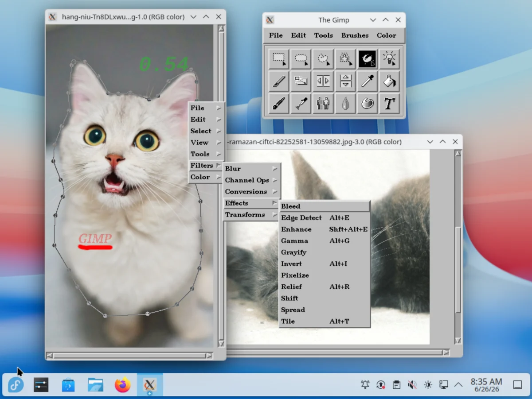Select the elliptical selection tool
This screenshot has height=399, width=532.
[301, 58]
